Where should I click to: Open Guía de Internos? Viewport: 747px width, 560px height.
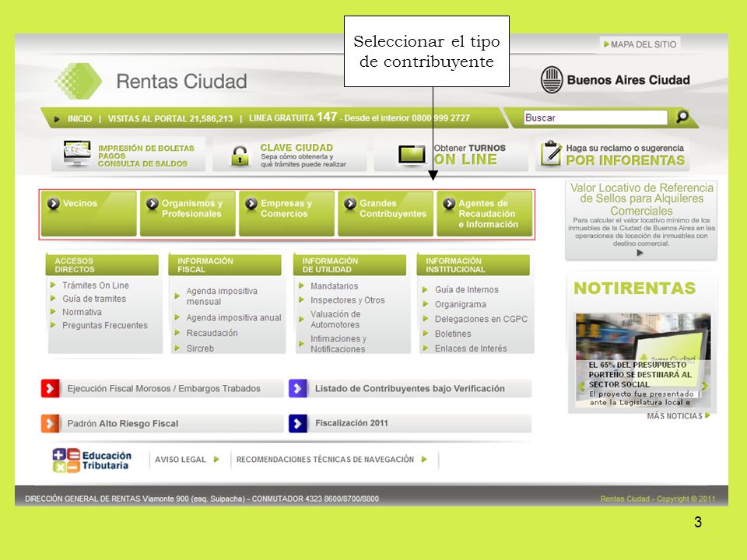466,289
